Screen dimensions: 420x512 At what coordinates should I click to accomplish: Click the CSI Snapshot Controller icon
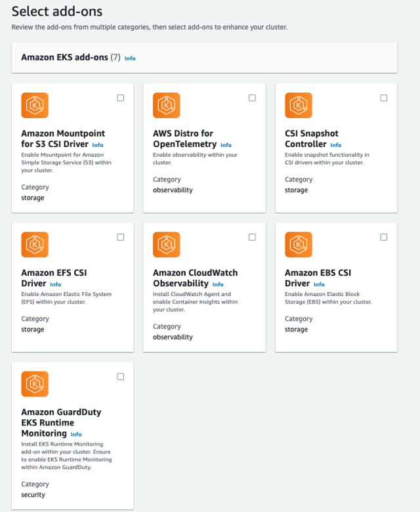tap(299, 105)
